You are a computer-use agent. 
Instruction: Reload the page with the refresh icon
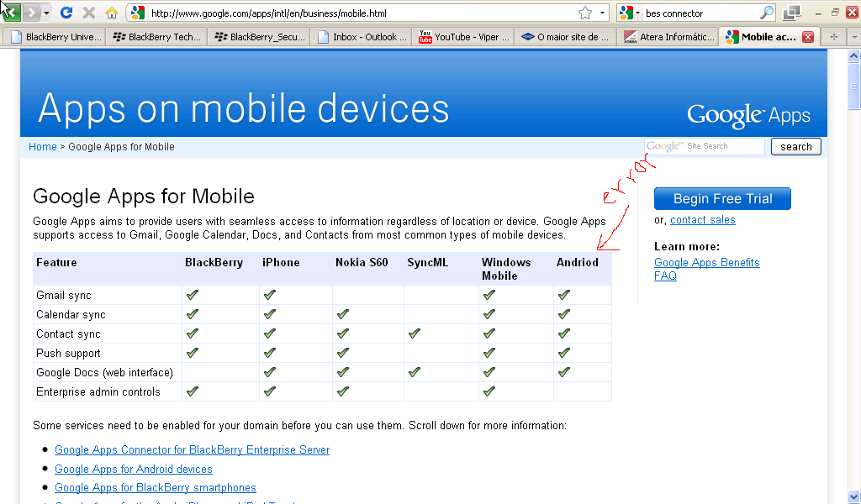[66, 13]
